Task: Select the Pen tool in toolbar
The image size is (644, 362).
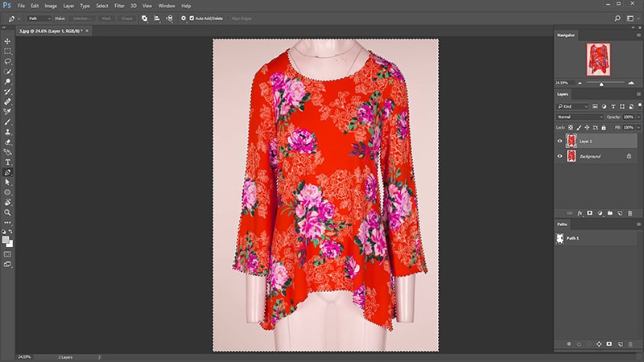Action: pos(7,172)
